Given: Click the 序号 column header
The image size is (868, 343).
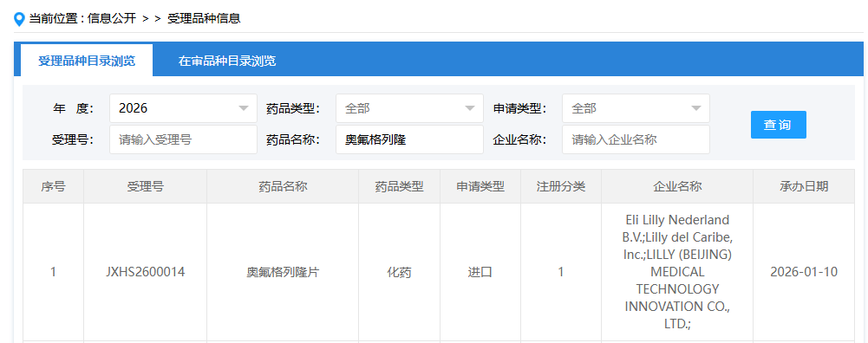Looking at the screenshot, I should coord(53,186).
